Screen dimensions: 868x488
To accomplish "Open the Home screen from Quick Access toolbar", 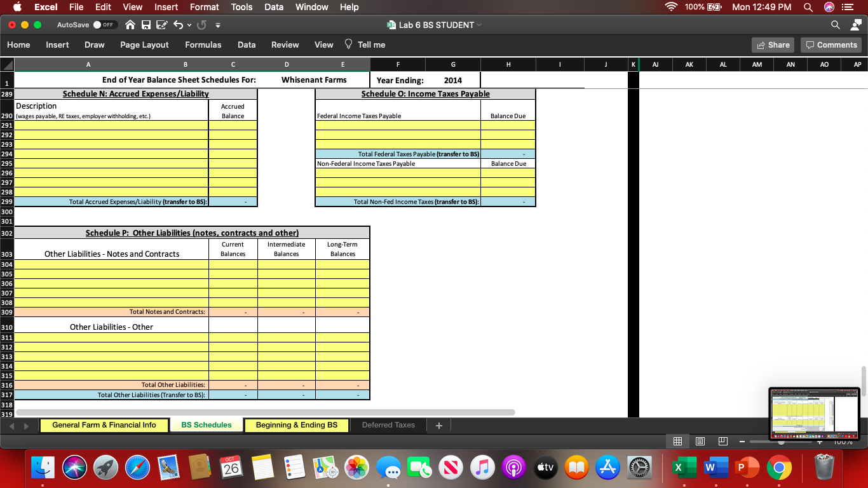I will coord(130,24).
